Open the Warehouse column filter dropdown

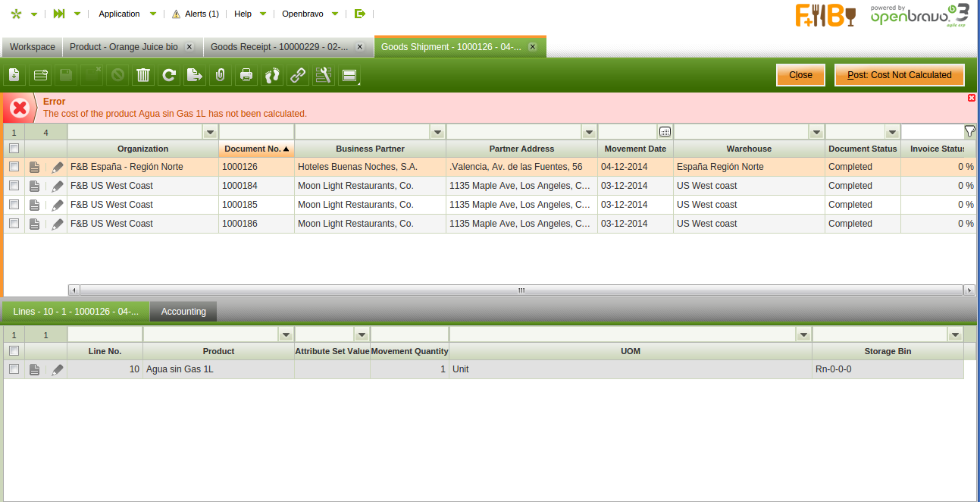pos(816,133)
